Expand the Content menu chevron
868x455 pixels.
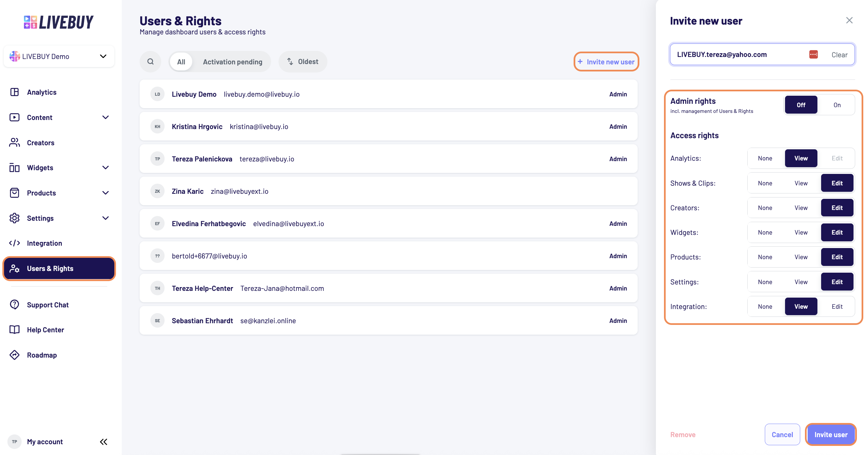(x=106, y=117)
